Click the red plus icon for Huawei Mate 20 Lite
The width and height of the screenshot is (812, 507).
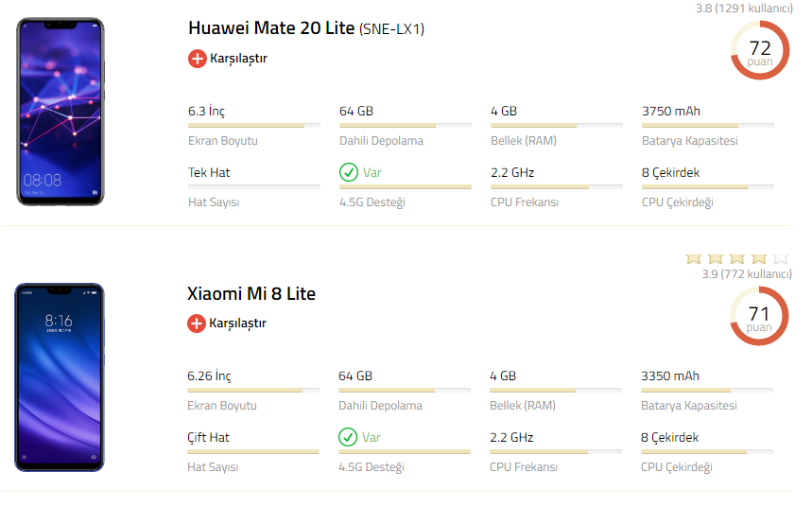point(197,59)
